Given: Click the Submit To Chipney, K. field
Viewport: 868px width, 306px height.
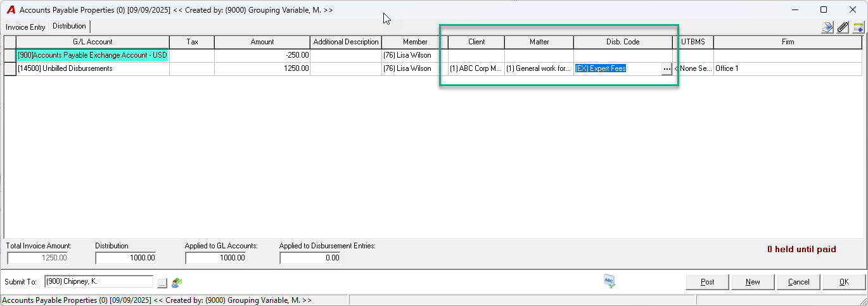Looking at the screenshot, I should 99,282.
